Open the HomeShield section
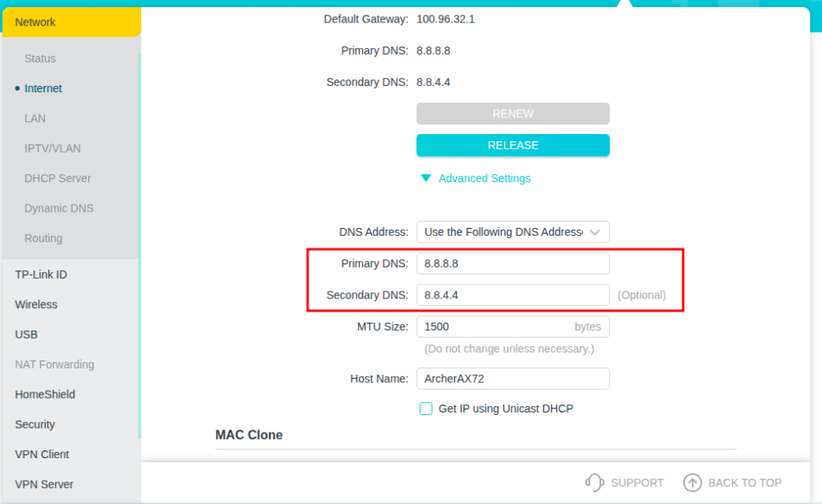 [x=45, y=394]
